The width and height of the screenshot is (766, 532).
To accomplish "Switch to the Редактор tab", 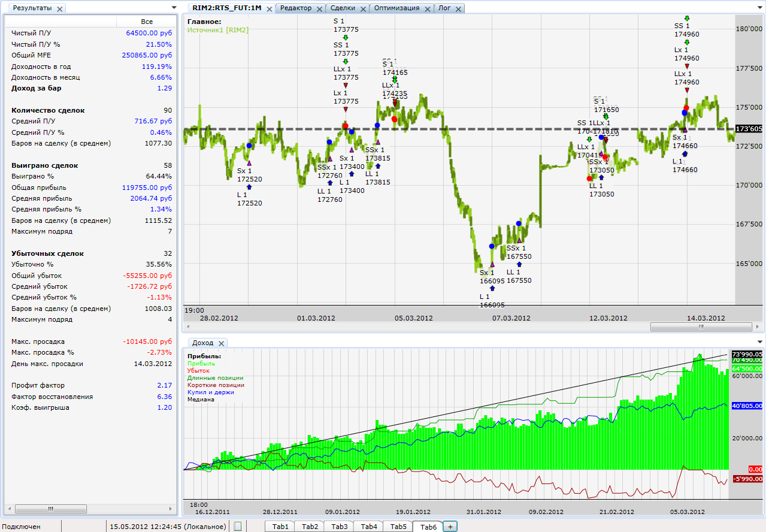I will point(296,8).
